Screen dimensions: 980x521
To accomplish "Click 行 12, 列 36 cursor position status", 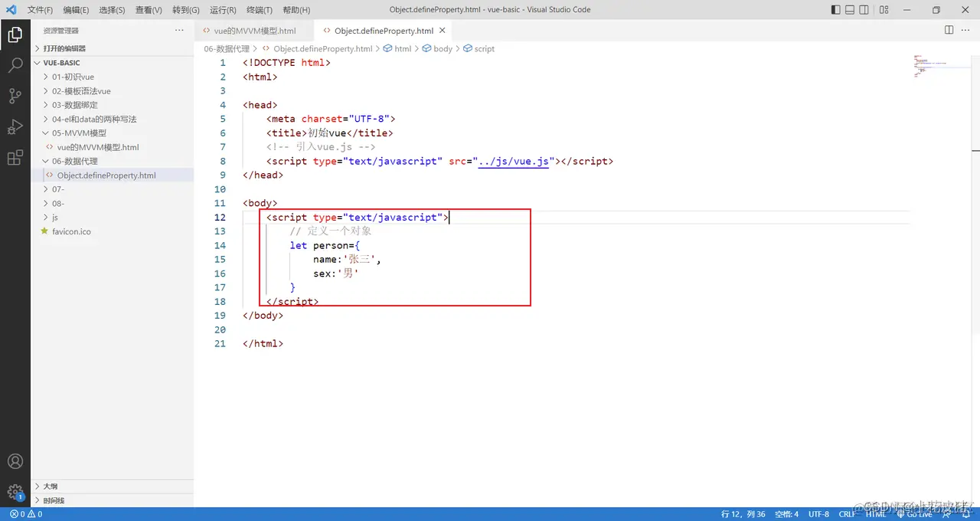I will tap(743, 514).
